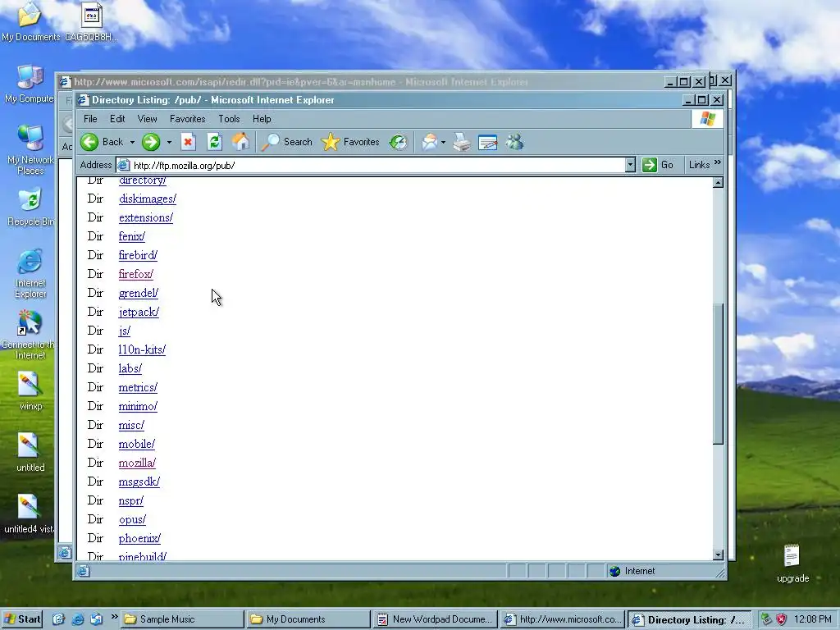The image size is (840, 630).
Task: Switch to New Wordpad Document taskbar button
Action: [x=435, y=619]
